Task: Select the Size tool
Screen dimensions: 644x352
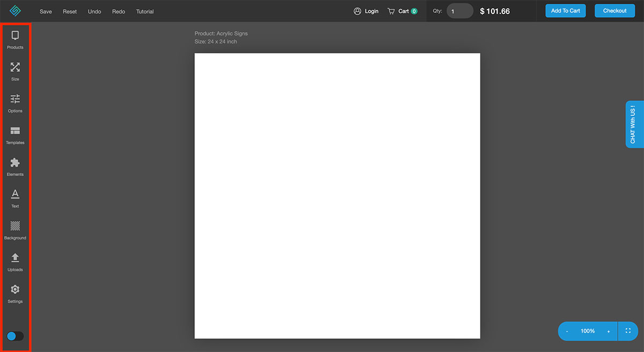Action: (x=15, y=72)
